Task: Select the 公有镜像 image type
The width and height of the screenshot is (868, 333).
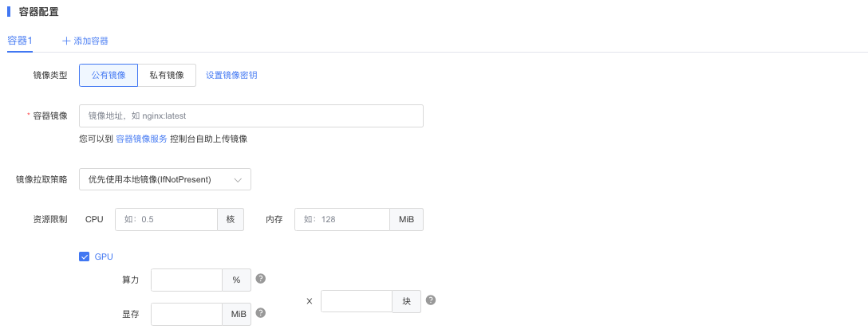Action: click(x=108, y=75)
